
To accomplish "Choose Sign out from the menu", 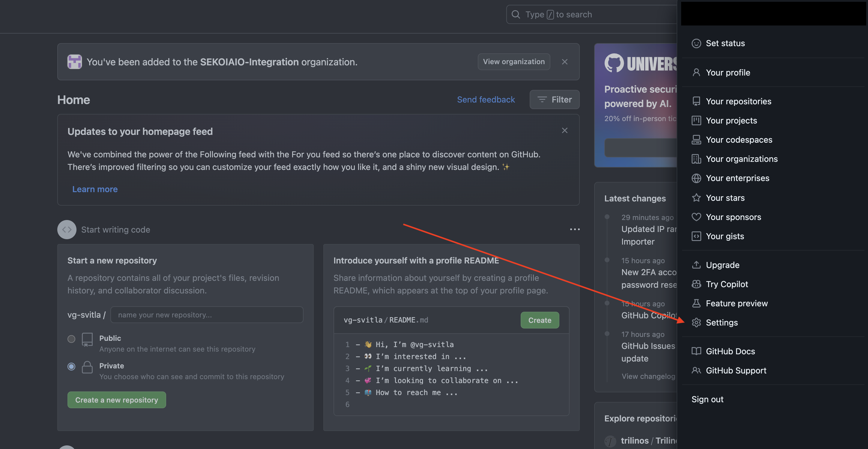I will [707, 399].
